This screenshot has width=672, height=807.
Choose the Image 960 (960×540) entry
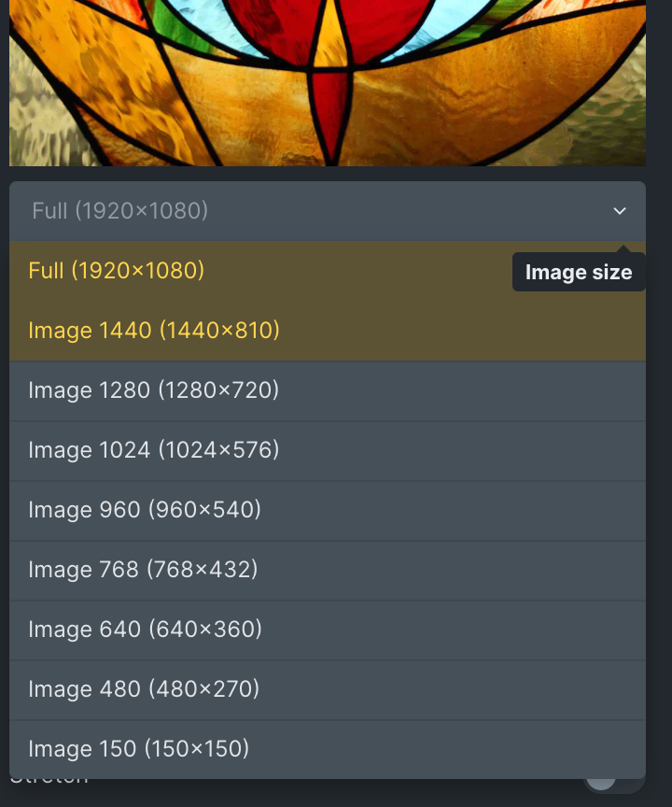[328, 510]
